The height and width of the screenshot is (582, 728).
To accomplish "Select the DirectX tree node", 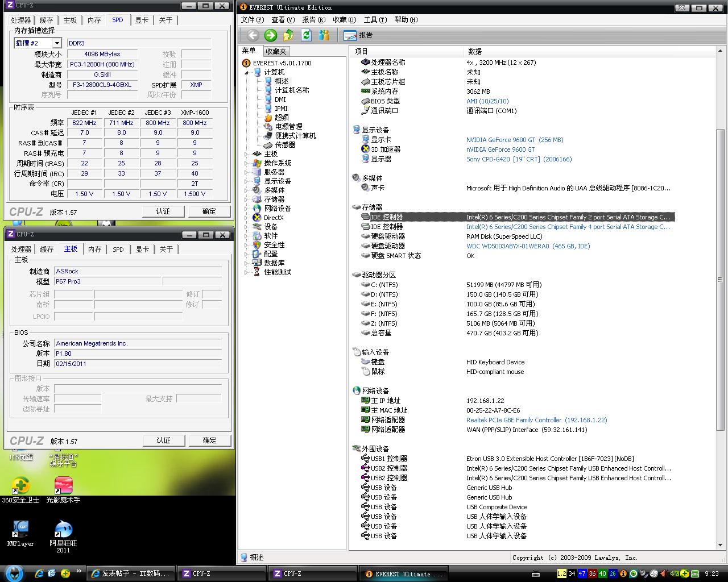I will [268, 218].
